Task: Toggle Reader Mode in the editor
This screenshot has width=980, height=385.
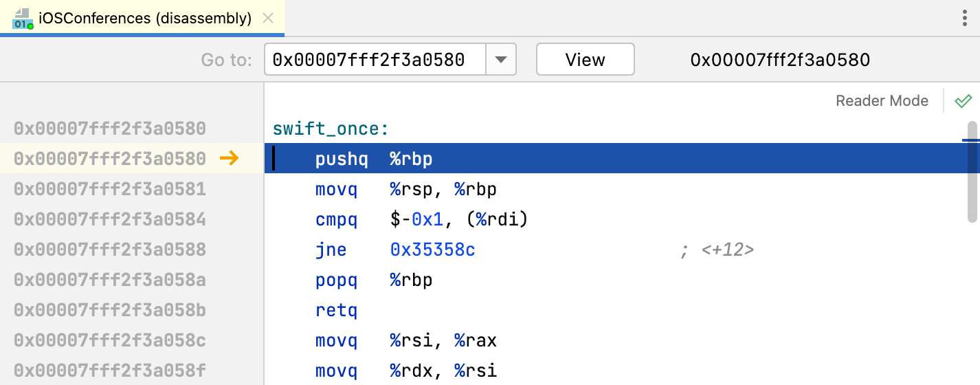Action: (882, 101)
